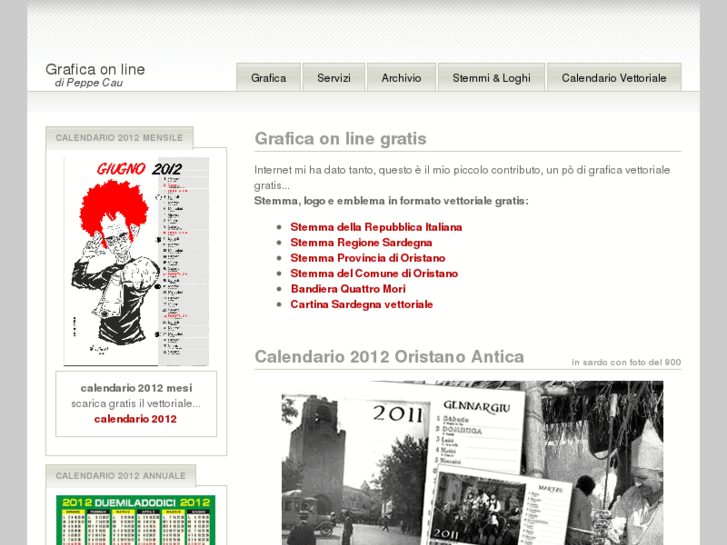727x545 pixels.
Task: Click 'scarica gratis il vettoriale...' text
Action: [136, 404]
